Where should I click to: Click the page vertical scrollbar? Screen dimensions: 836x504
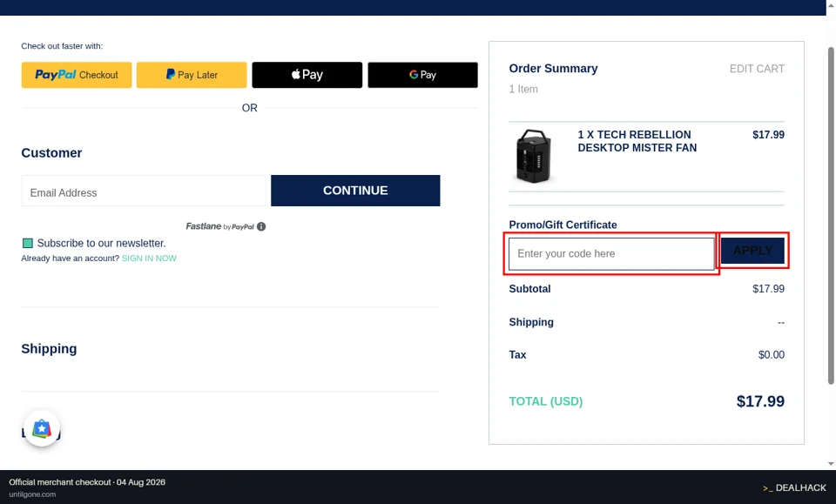pos(831,216)
